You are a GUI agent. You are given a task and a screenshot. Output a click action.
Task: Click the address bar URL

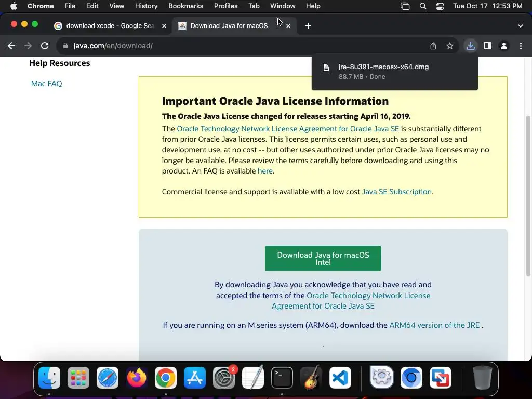(113, 46)
